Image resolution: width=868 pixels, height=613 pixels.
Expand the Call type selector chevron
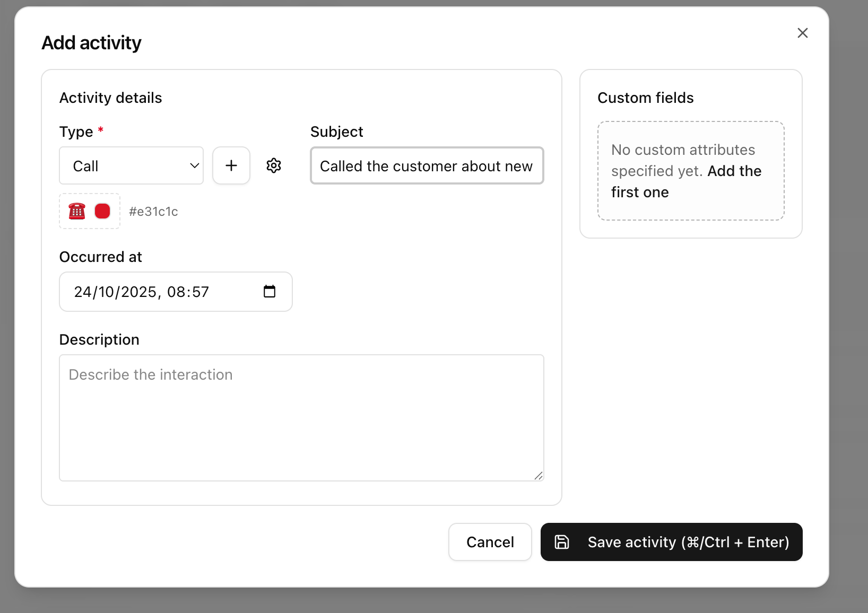point(194,165)
